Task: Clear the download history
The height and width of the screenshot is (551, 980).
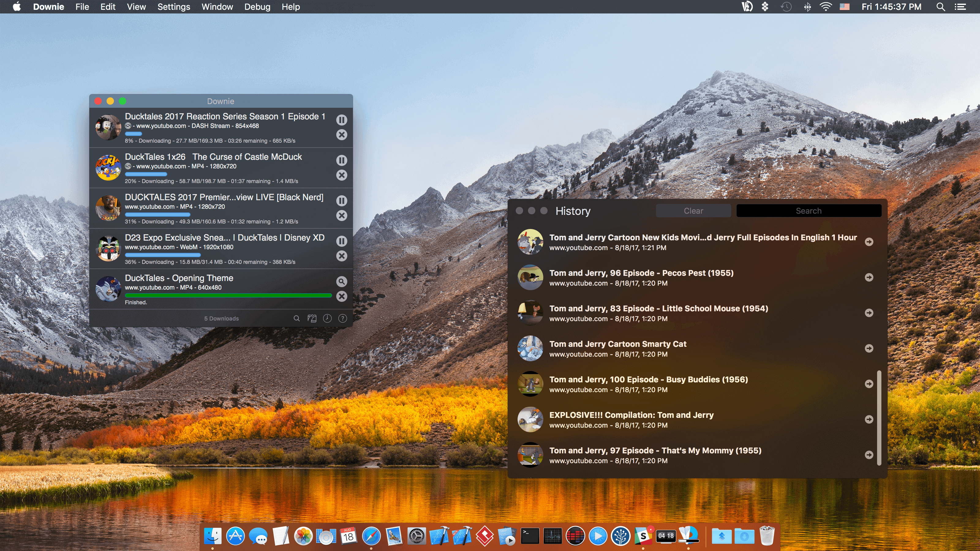Action: point(693,210)
